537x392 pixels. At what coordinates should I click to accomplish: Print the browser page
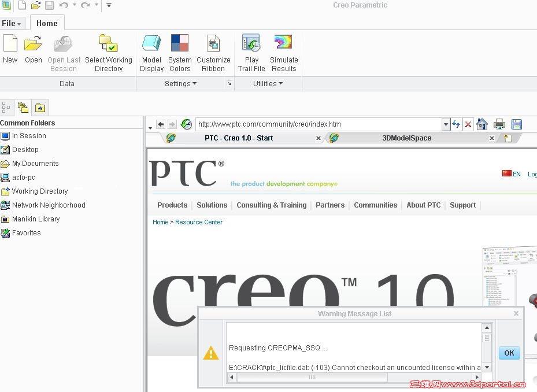pyautogui.click(x=499, y=124)
